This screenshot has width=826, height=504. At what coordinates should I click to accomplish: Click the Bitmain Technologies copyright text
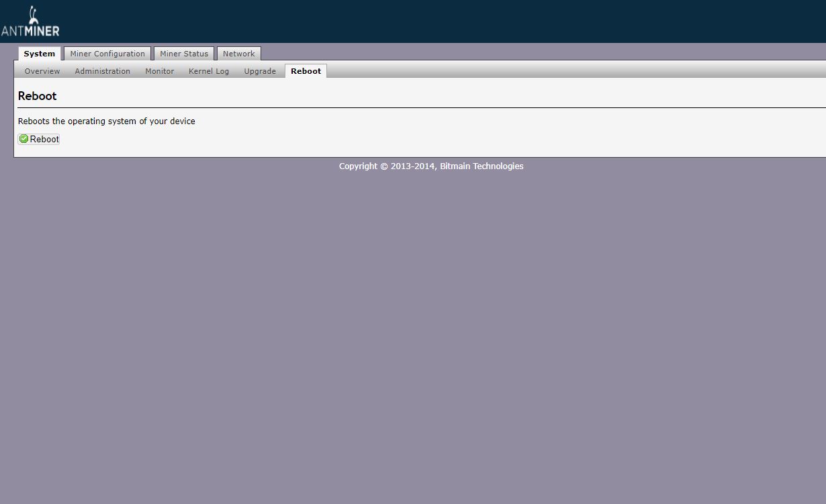[x=431, y=166]
